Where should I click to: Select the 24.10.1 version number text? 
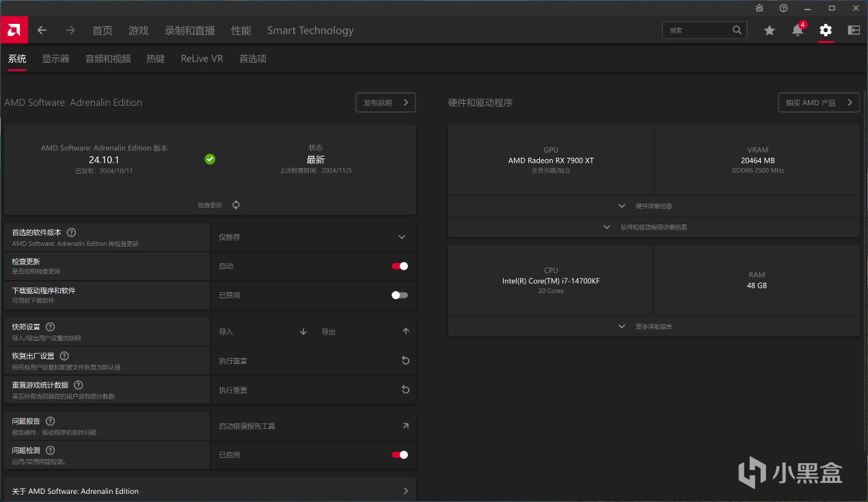coord(104,160)
